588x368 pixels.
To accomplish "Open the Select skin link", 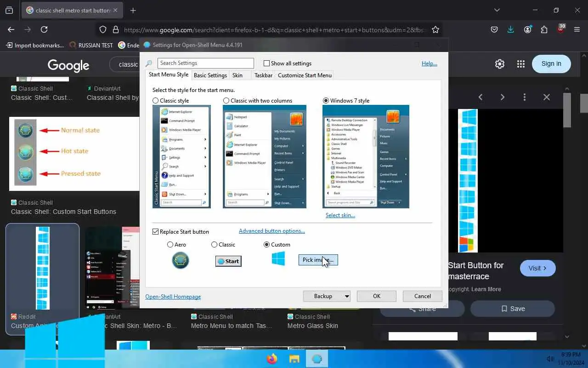I will (340, 215).
